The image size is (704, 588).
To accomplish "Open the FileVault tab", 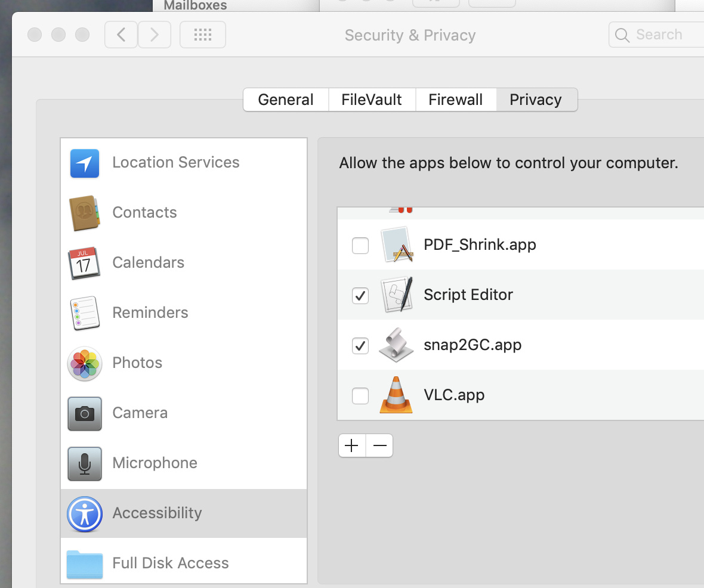I will point(372,100).
